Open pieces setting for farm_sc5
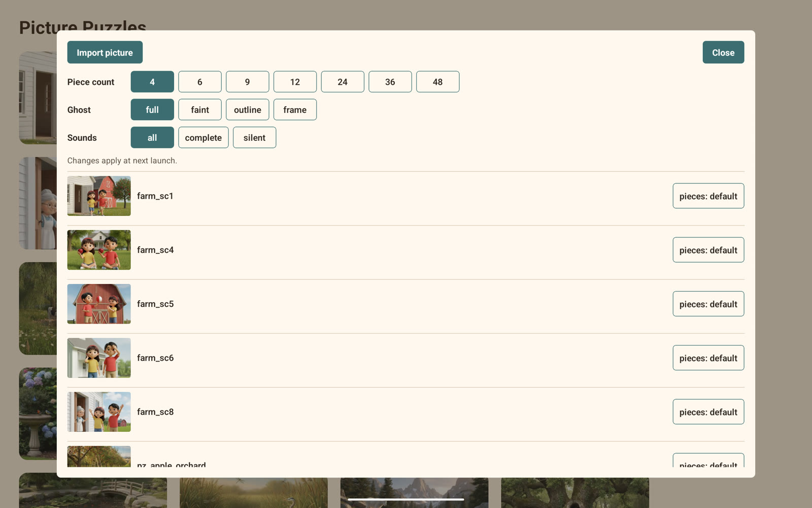The height and width of the screenshot is (508, 812). (x=708, y=304)
